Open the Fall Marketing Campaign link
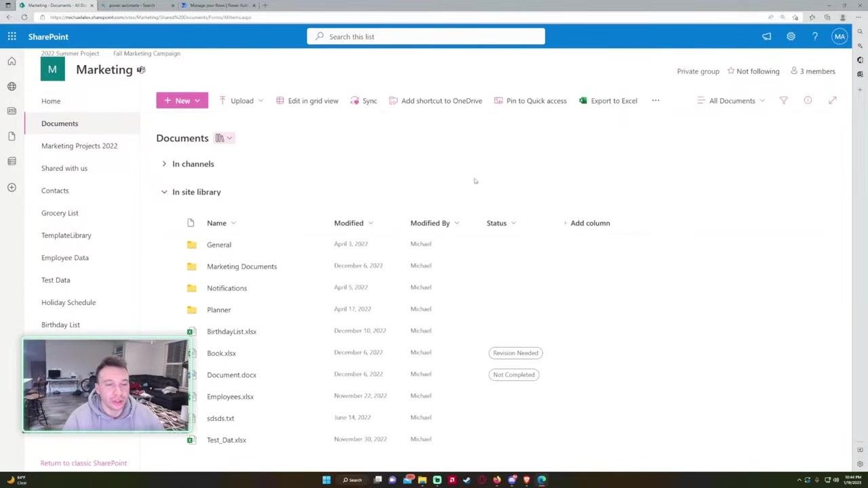This screenshot has width=868, height=488. [146, 53]
